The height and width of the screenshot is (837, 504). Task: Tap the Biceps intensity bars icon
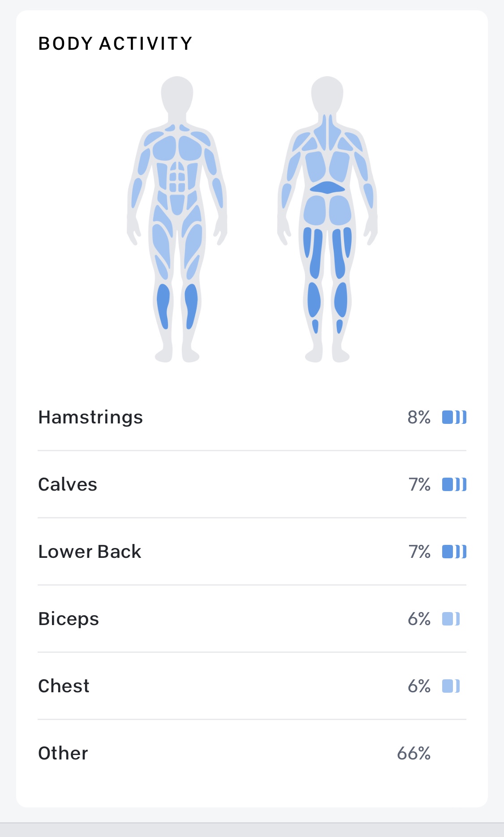click(451, 619)
